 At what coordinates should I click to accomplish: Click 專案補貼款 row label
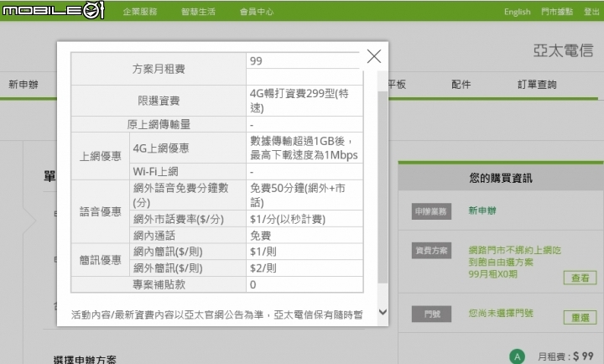(x=159, y=284)
